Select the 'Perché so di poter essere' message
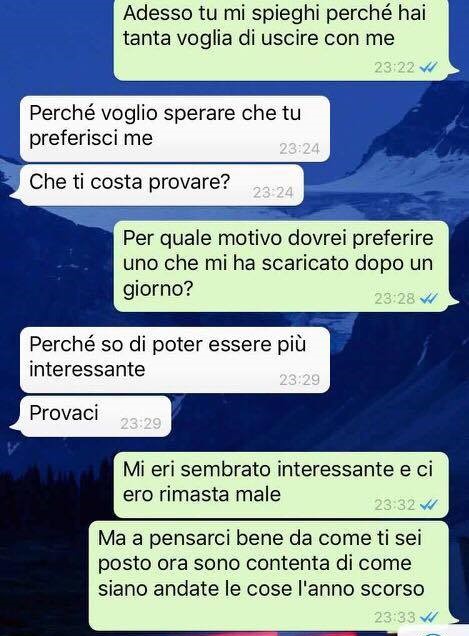The height and width of the screenshot is (636, 469). 175,360
